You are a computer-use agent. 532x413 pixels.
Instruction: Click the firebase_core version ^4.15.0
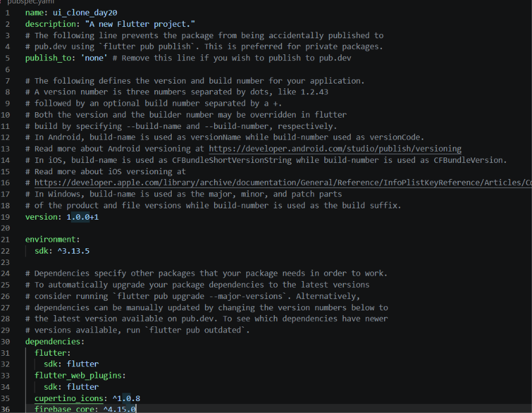(119, 409)
